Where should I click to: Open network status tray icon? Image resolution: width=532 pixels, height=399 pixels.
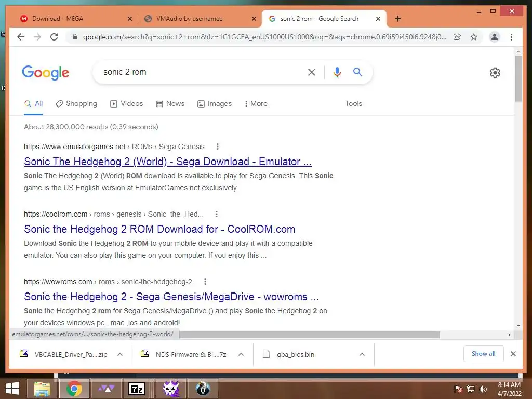click(x=471, y=389)
